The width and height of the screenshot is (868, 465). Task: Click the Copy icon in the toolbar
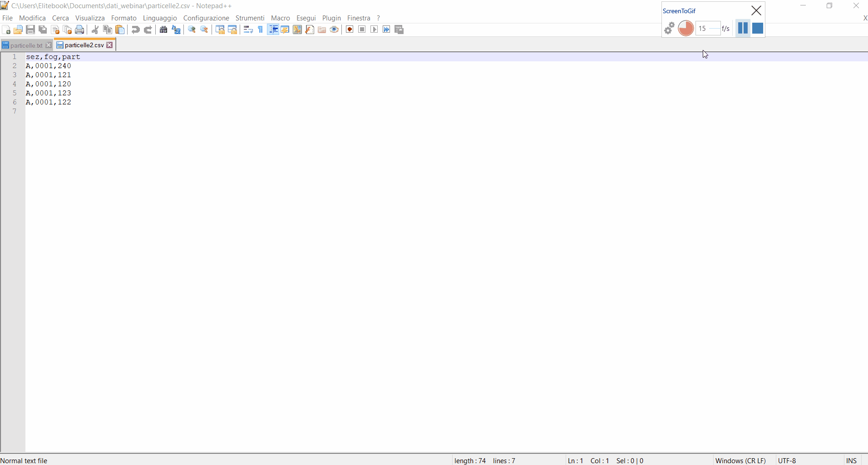coord(108,30)
